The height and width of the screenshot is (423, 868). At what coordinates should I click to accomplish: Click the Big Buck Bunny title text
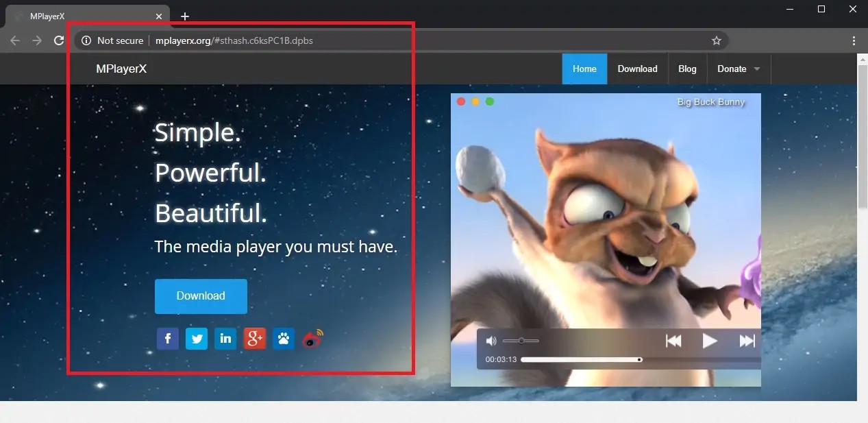coord(710,102)
